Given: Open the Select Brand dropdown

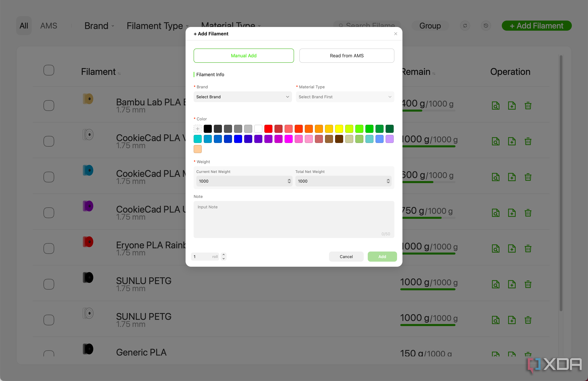Looking at the screenshot, I should pos(243,97).
